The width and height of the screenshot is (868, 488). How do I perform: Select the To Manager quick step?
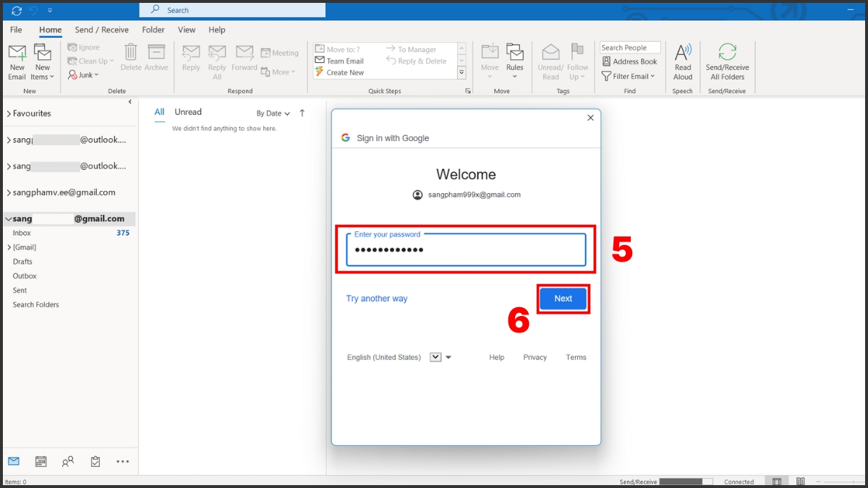click(411, 49)
